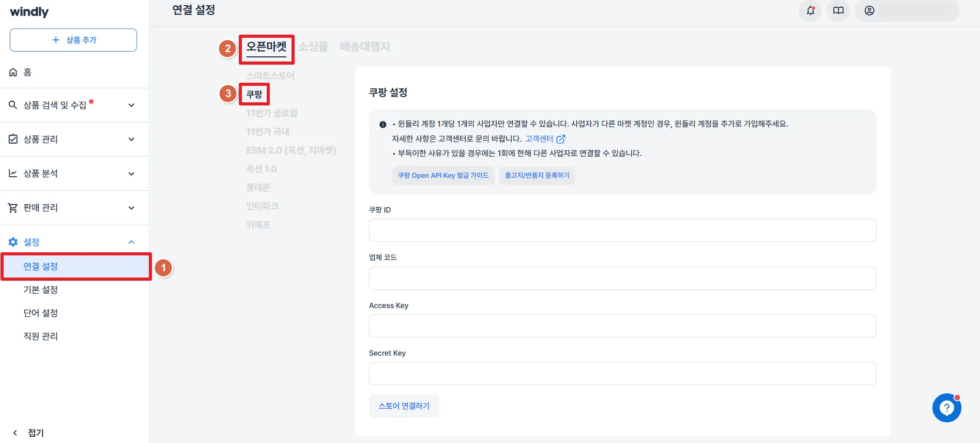Open 쿠팡 Open API Key 발급 가이드
Image resolution: width=980 pixels, height=443 pixels.
443,175
